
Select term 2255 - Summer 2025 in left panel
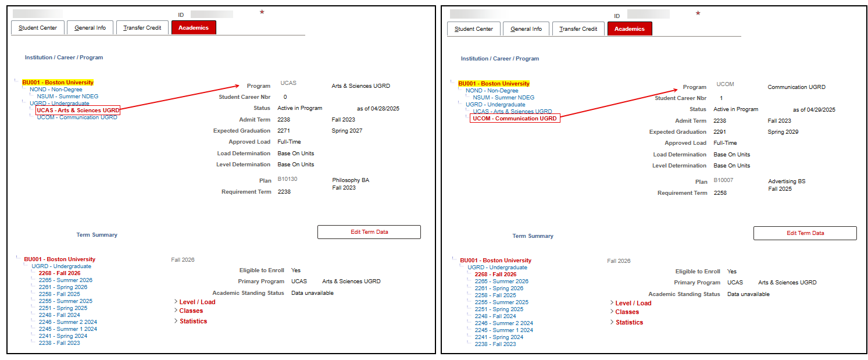coord(65,301)
